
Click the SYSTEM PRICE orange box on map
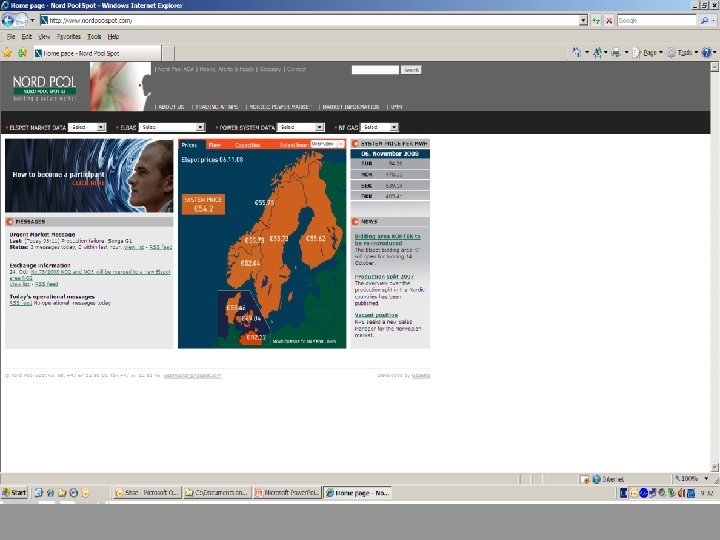[203, 204]
